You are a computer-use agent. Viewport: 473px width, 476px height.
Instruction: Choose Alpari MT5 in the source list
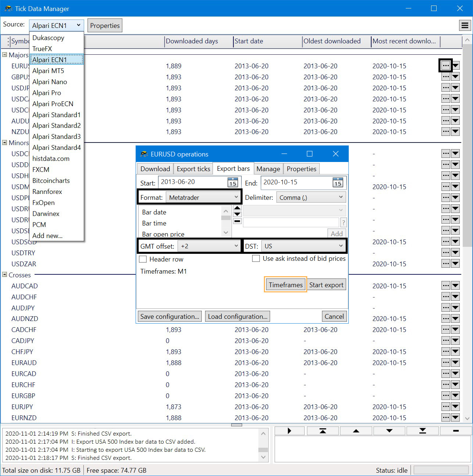(57, 71)
